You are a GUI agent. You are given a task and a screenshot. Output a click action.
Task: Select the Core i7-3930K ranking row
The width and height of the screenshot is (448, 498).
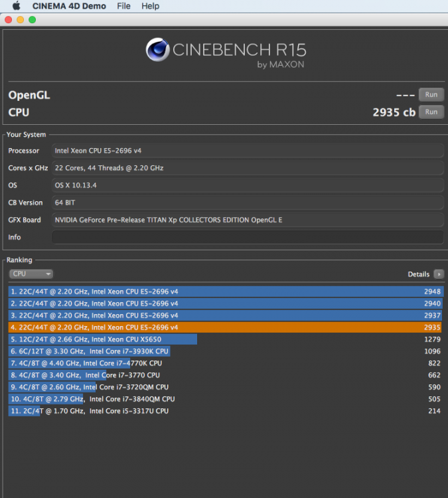tap(226, 351)
